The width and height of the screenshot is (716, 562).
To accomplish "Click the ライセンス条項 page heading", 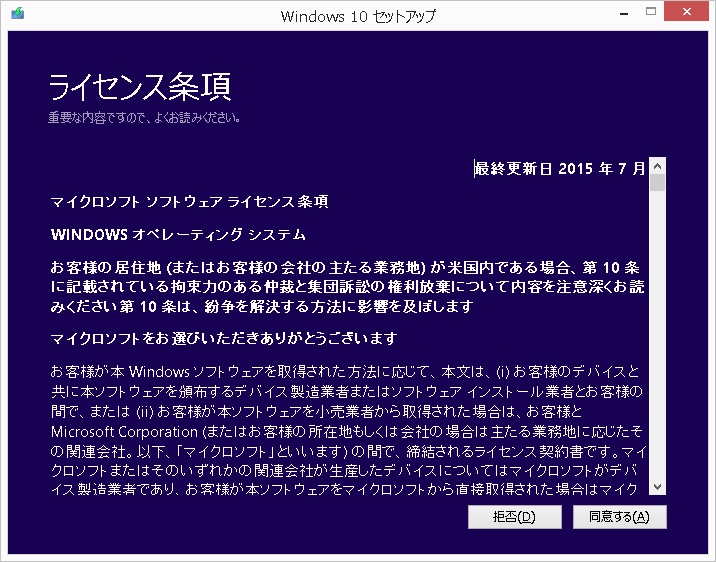I will (140, 87).
